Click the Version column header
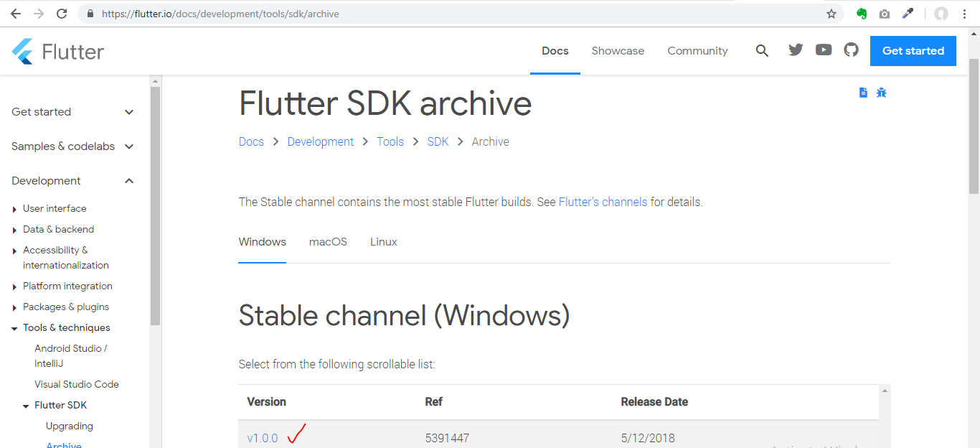Viewport: 980px width, 448px height. click(267, 402)
